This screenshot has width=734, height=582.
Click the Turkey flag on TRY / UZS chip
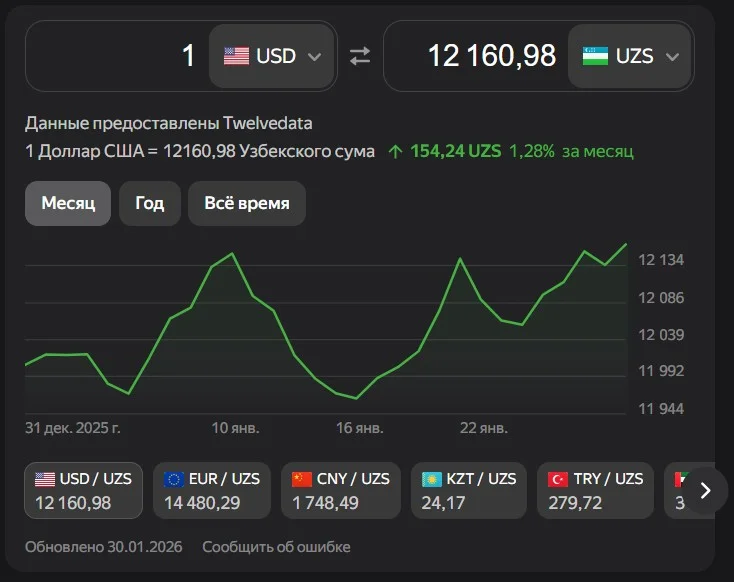coord(560,479)
